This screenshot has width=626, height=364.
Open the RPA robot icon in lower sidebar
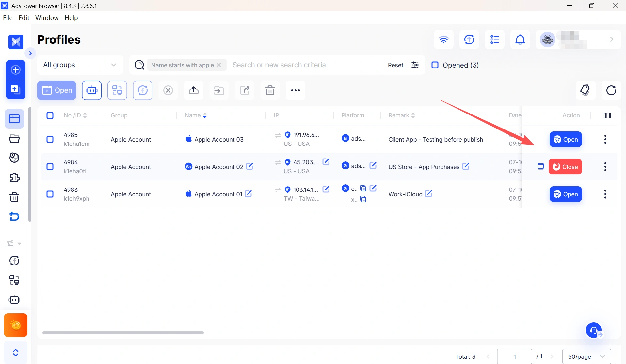point(14,300)
